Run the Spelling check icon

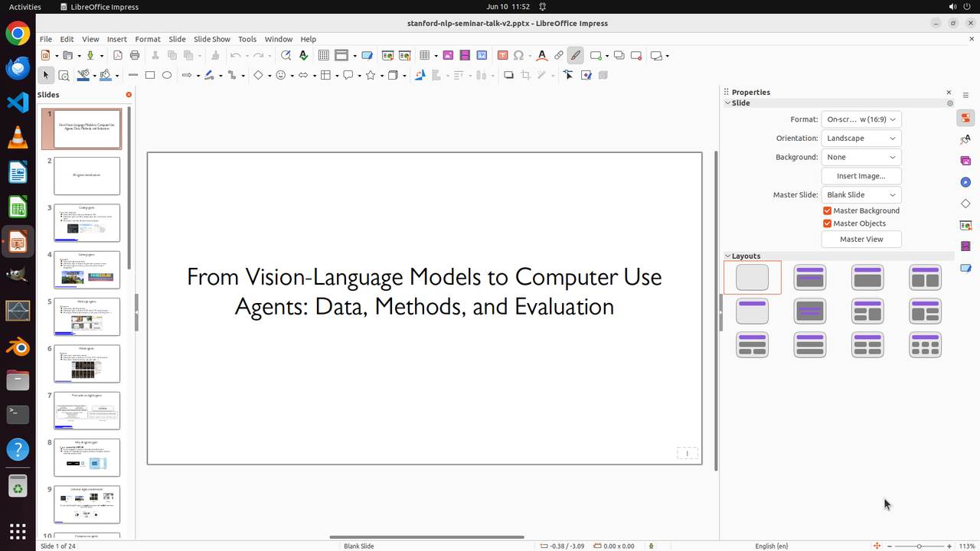click(303, 55)
